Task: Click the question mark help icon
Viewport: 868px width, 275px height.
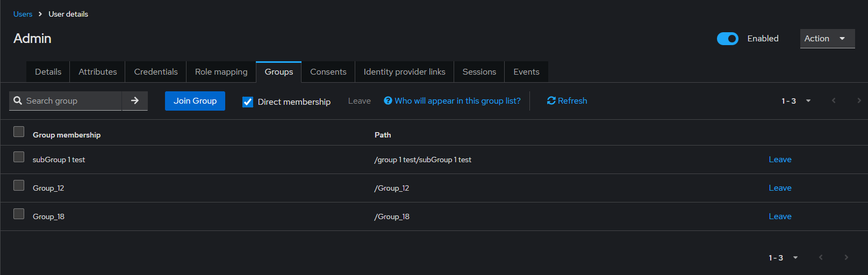Action: (388, 100)
